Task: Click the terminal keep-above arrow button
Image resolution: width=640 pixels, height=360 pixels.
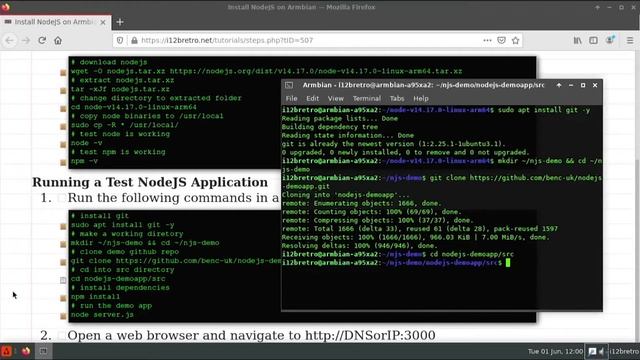Action: click(559, 85)
